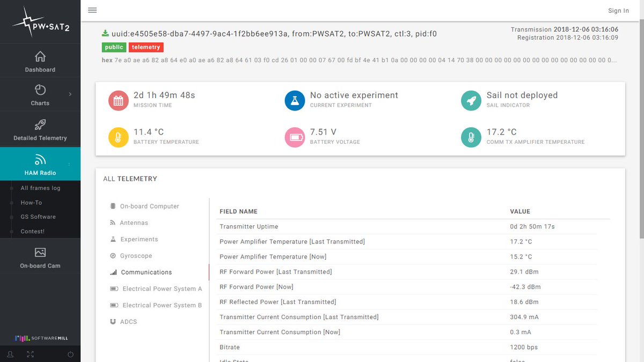Click the On-board Computer icon
The image size is (644, 362).
(x=113, y=206)
